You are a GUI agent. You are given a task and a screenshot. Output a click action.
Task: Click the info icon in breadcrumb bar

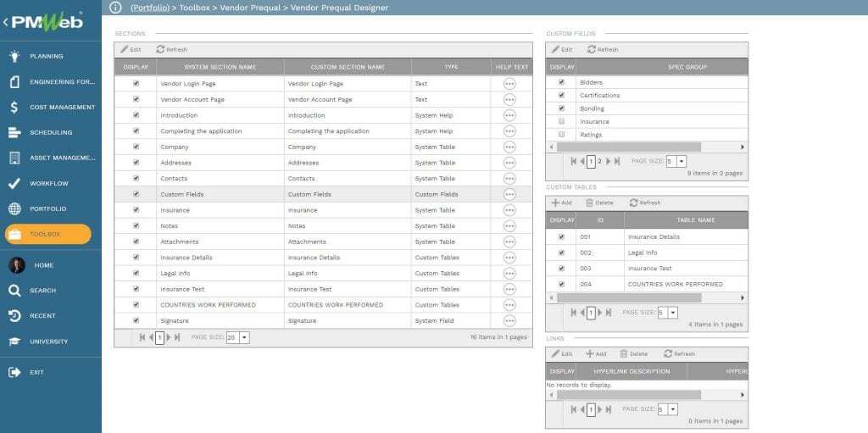[x=115, y=7]
